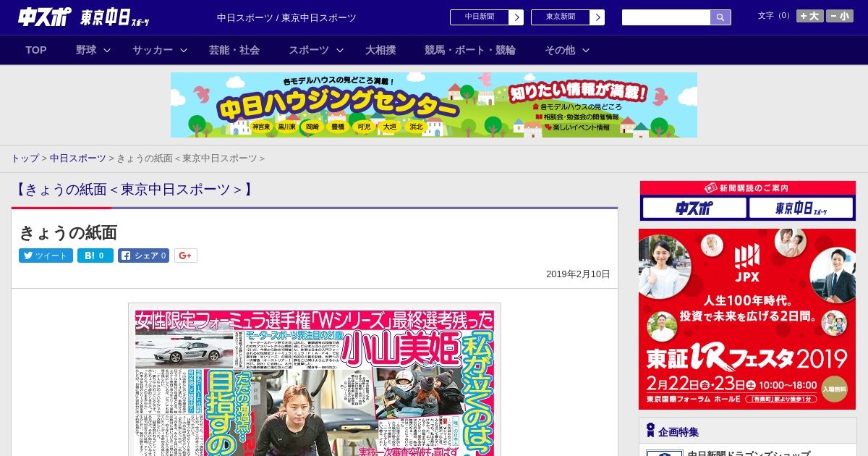Screen dimensions: 868x456
Task: Share with the Google+ button
Action: [x=186, y=256]
